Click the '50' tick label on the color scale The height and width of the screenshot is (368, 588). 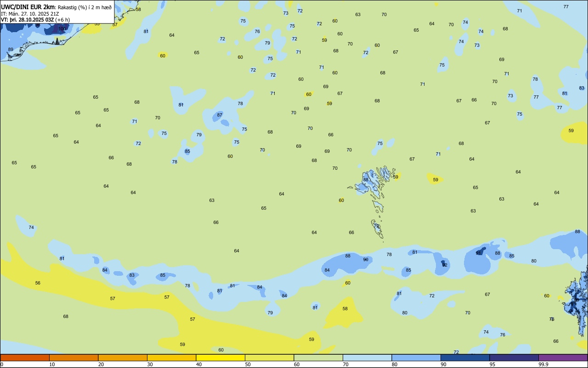(x=248, y=364)
